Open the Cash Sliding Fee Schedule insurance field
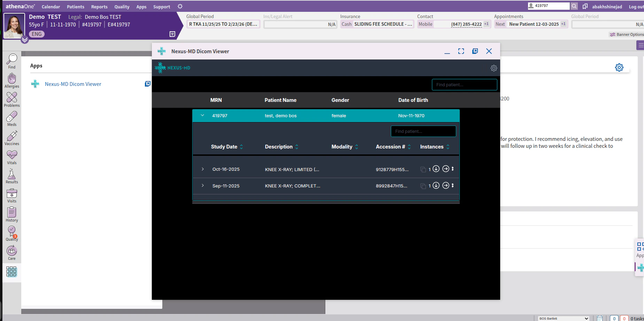The width and height of the screenshot is (644, 321). pyautogui.click(x=377, y=24)
